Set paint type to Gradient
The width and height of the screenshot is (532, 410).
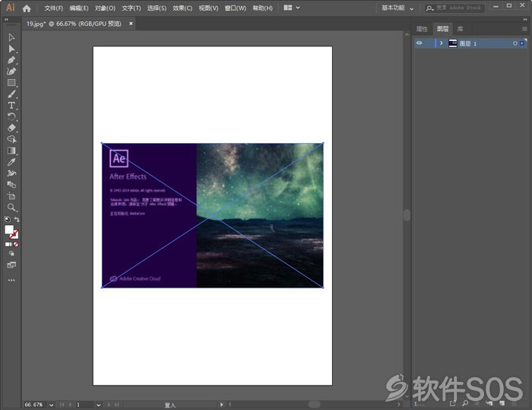pyautogui.click(x=11, y=244)
